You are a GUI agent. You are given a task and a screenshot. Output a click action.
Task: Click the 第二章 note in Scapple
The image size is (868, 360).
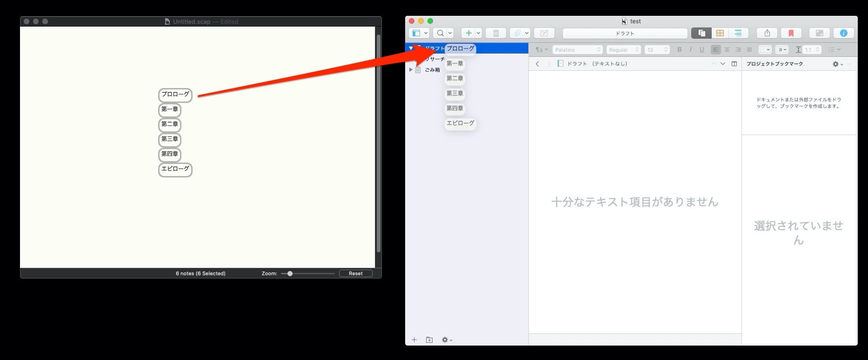[x=170, y=125]
